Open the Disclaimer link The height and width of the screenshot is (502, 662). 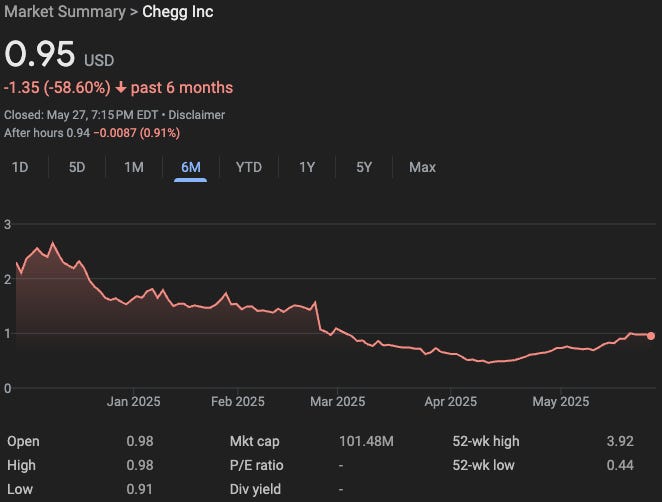click(x=196, y=115)
